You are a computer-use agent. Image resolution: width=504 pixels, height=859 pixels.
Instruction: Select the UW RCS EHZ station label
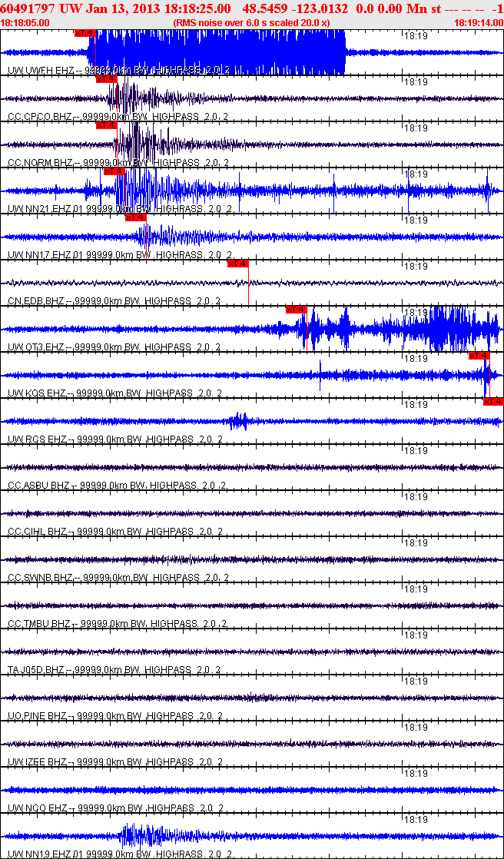coord(115,439)
